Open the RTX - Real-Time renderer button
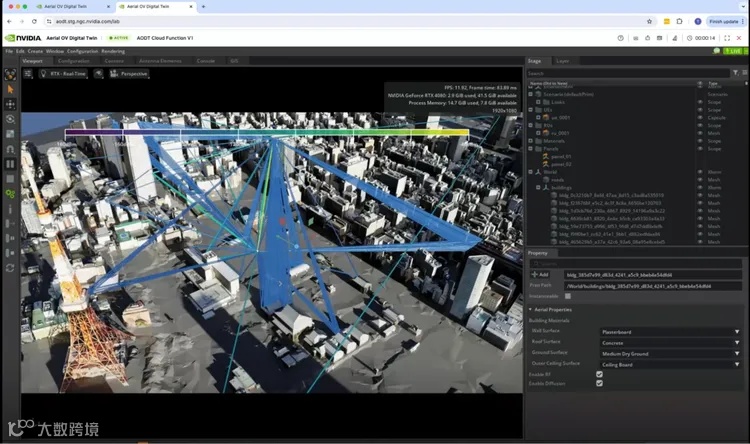Viewport: 750px width, 444px height. click(x=63, y=74)
